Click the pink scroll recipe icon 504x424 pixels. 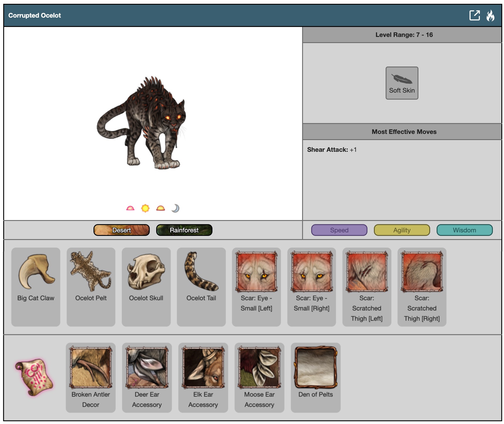(x=34, y=377)
